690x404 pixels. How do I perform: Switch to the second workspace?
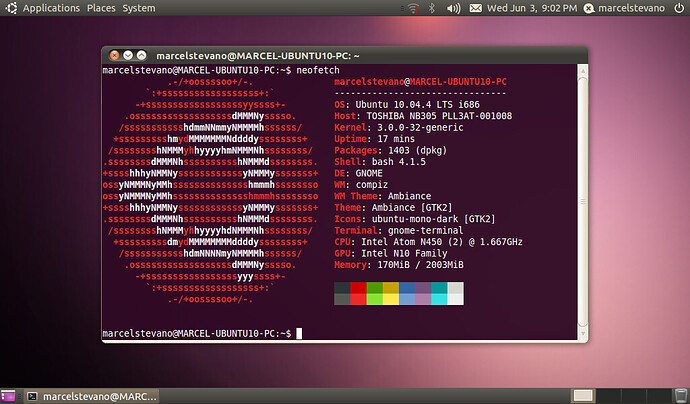pyautogui.click(x=608, y=396)
